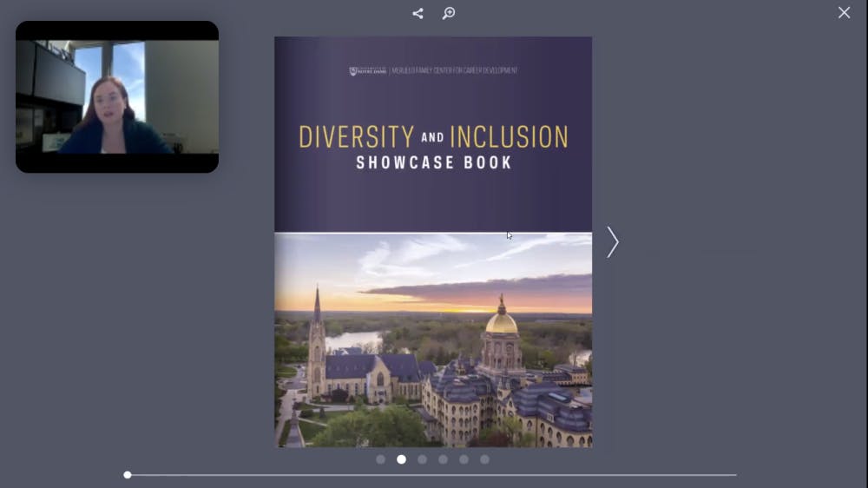Click the Notre Dame logo on cover

[x=367, y=71]
